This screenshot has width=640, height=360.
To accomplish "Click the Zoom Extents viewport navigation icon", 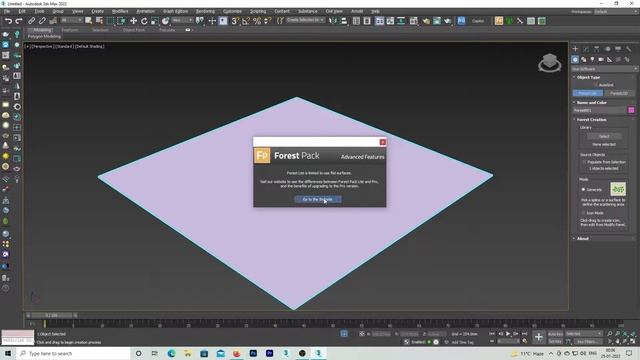I will tap(625, 334).
